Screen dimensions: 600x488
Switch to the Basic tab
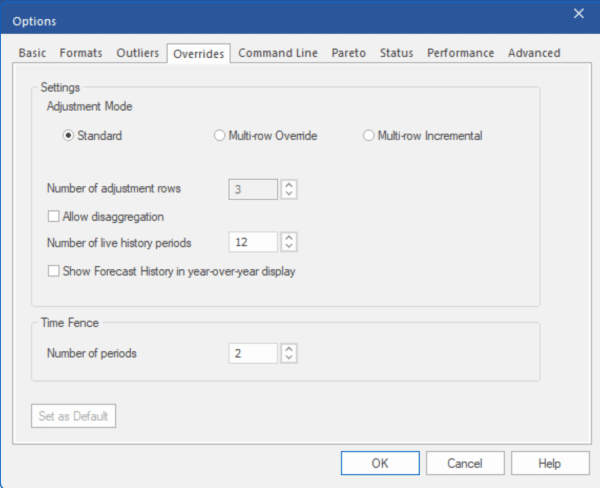[34, 53]
